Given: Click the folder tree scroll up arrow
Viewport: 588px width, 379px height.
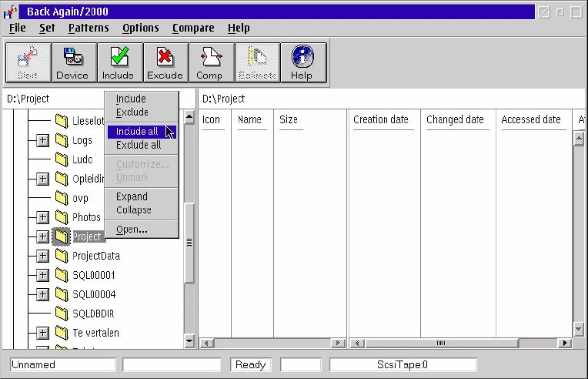Looking at the screenshot, I should [x=189, y=117].
